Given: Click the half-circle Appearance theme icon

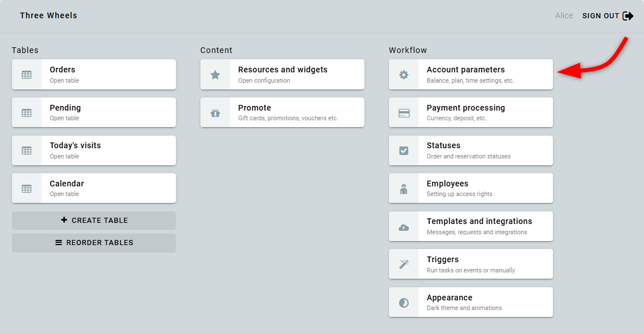Looking at the screenshot, I should [x=404, y=303].
